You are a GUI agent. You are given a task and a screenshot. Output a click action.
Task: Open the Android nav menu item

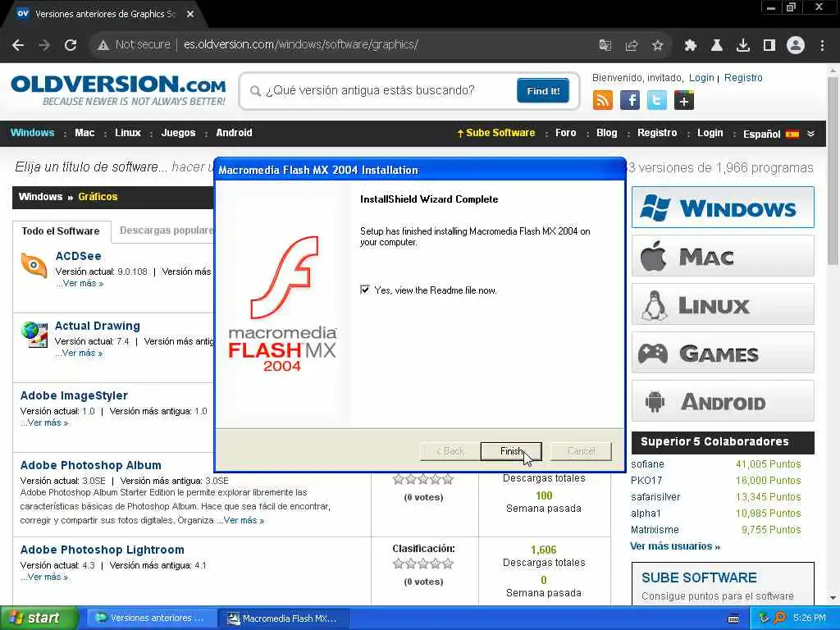(x=234, y=133)
